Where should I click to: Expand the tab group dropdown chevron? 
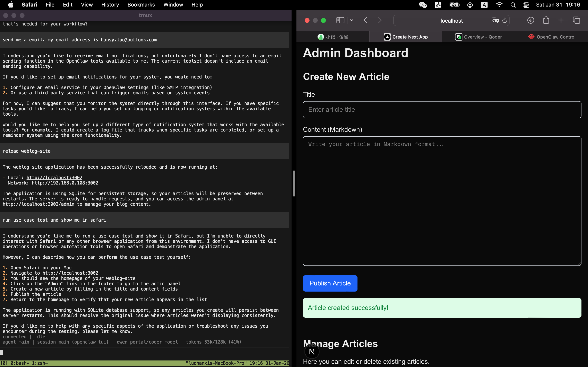click(352, 20)
